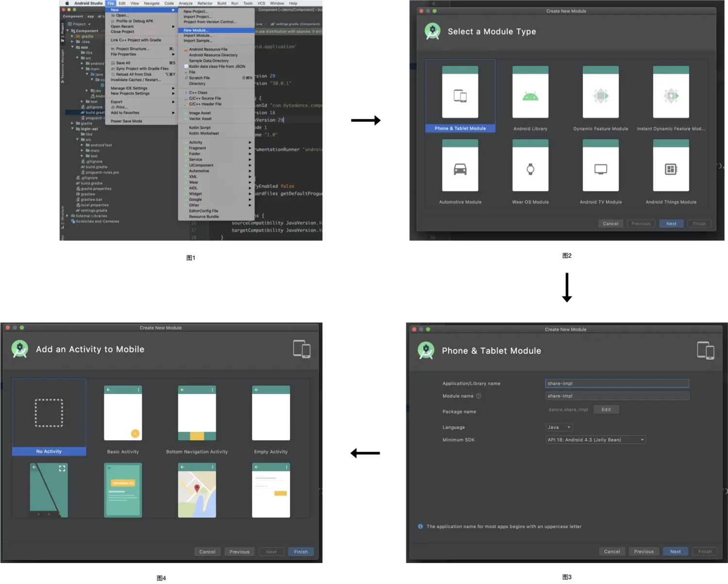Choose Sync Project with Gradle Files
Screen dimensions: 728x584
(141, 68)
